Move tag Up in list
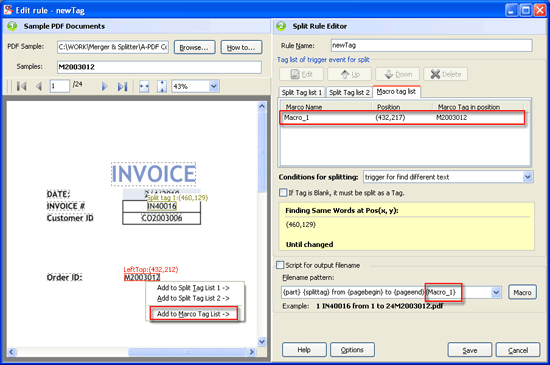Viewport: 550px width, 365px height. click(349, 74)
